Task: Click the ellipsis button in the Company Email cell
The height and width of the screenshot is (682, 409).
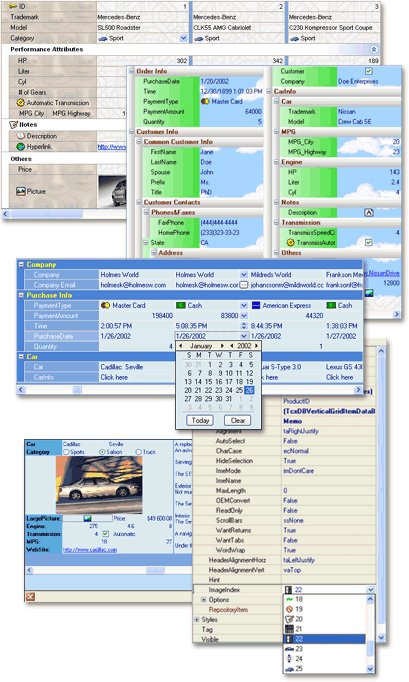Action: (x=244, y=285)
